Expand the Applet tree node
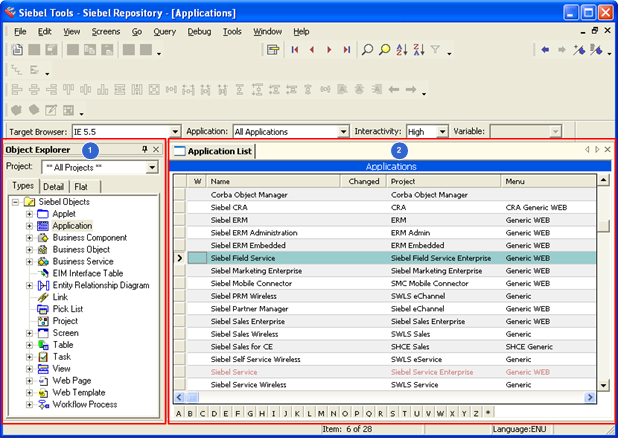Viewport: 618px width, 438px height. click(29, 214)
